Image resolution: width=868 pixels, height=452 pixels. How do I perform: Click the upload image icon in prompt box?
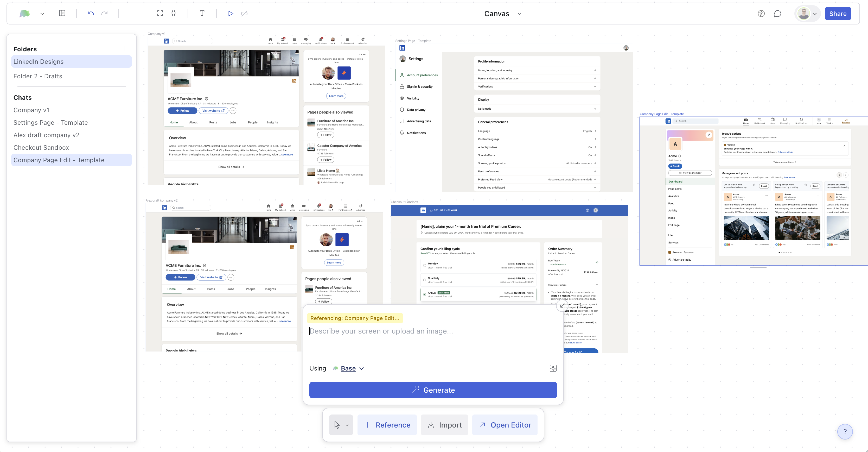click(x=553, y=368)
